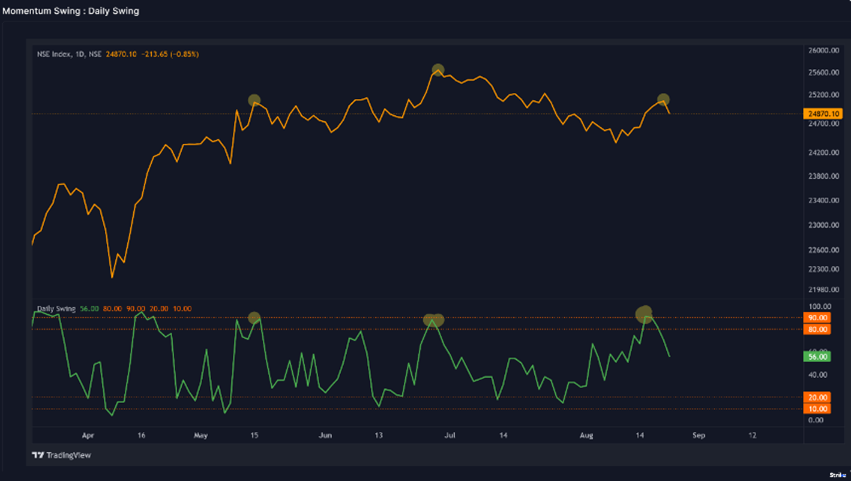Click the 26000.00 price axis label
This screenshot has width=851, height=481.
pos(823,50)
